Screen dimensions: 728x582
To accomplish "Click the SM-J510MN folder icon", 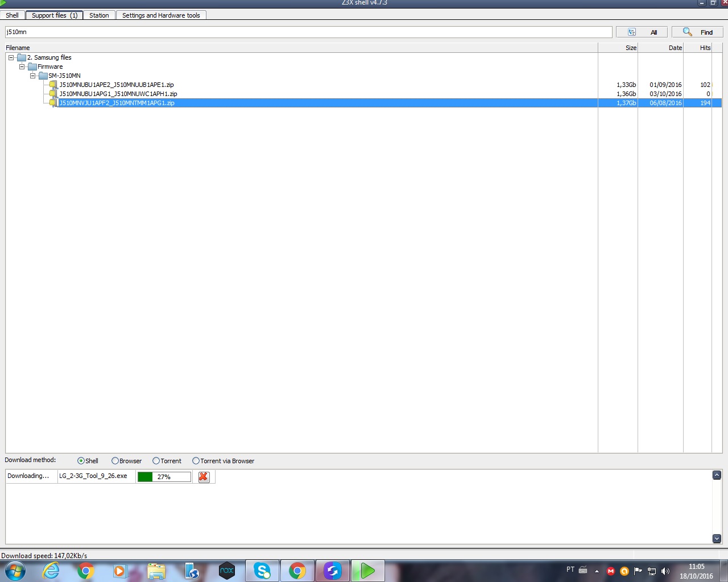I will click(x=43, y=76).
